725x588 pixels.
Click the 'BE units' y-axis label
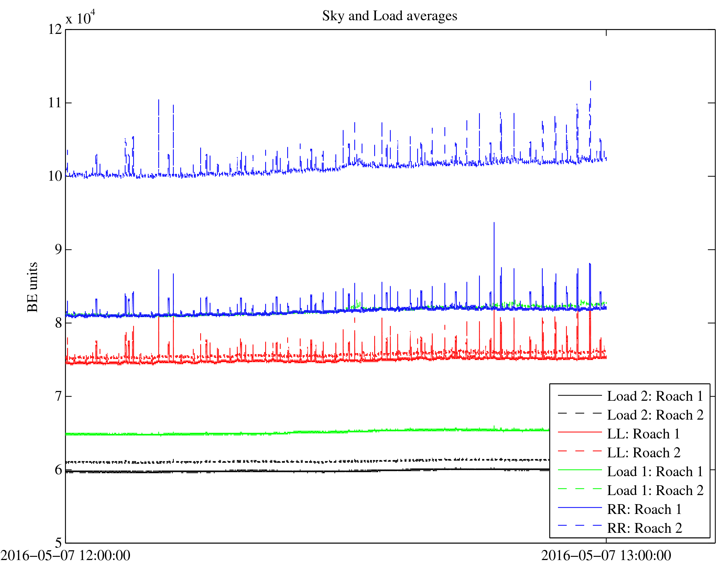(32, 286)
